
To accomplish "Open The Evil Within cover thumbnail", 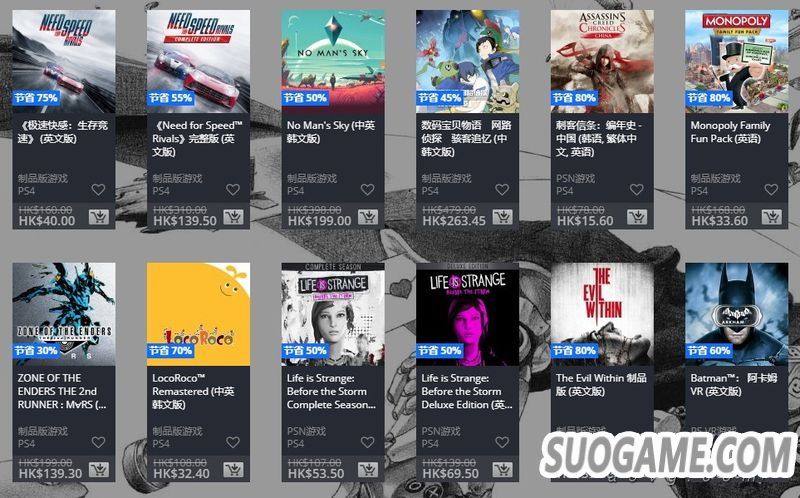I will [x=602, y=314].
